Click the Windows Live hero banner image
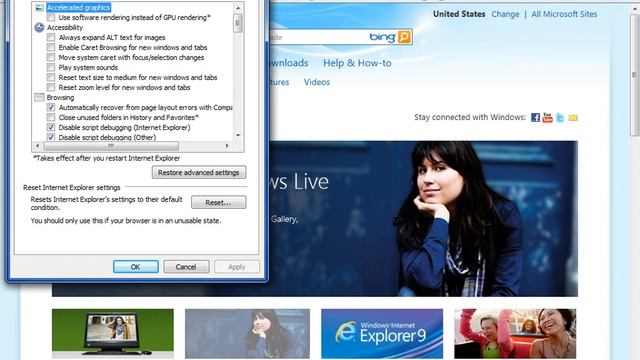 click(x=423, y=218)
